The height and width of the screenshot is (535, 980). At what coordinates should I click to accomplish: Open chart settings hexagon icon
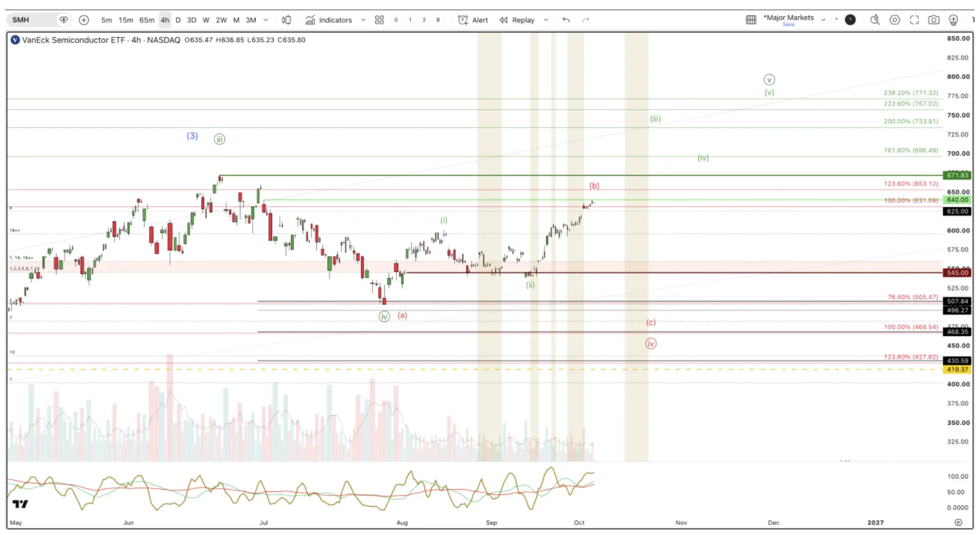coord(895,20)
